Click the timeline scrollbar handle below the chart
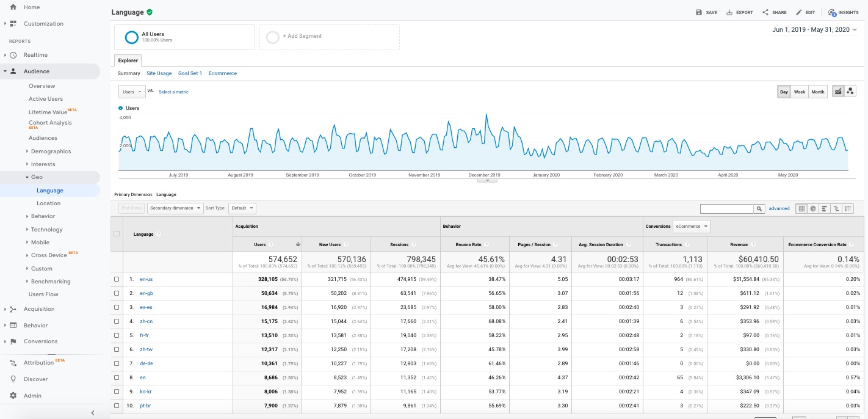The image size is (868, 419). 486,181
